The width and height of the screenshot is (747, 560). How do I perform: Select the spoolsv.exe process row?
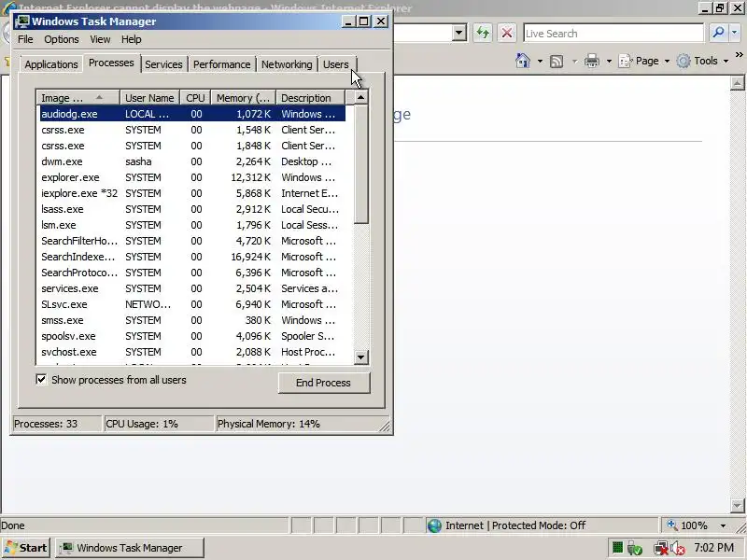click(x=192, y=336)
